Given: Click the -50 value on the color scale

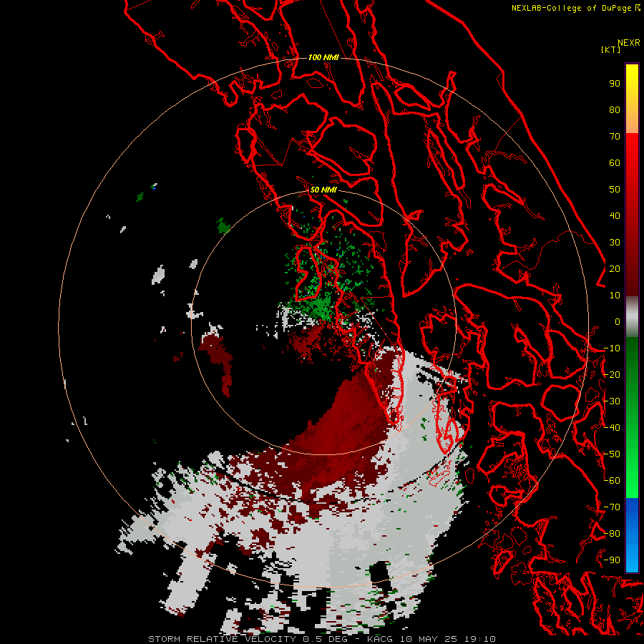Looking at the screenshot, I should (x=612, y=454).
